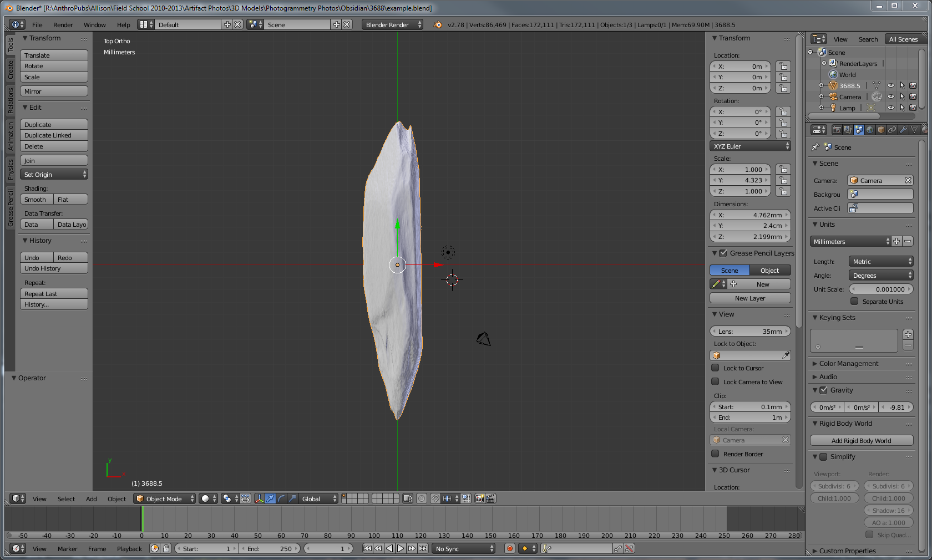Viewport: 932px width, 560px height.
Task: Open the Object Mode dropdown
Action: (x=164, y=498)
